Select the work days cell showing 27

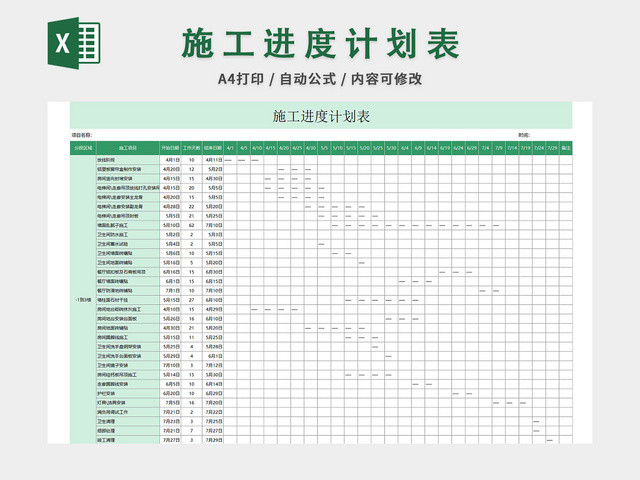click(191, 300)
